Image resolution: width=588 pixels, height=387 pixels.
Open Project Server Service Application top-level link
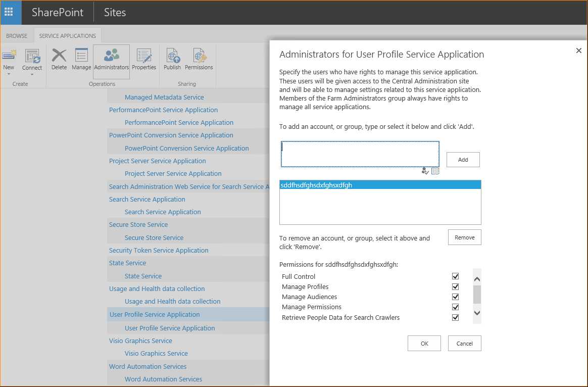coord(157,161)
